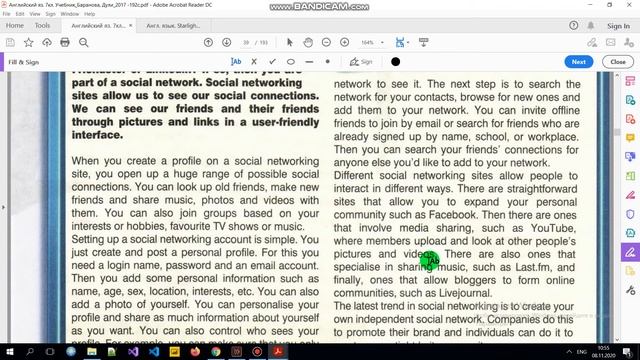
Task: Zoom out with the minus circle
Action: point(326,42)
